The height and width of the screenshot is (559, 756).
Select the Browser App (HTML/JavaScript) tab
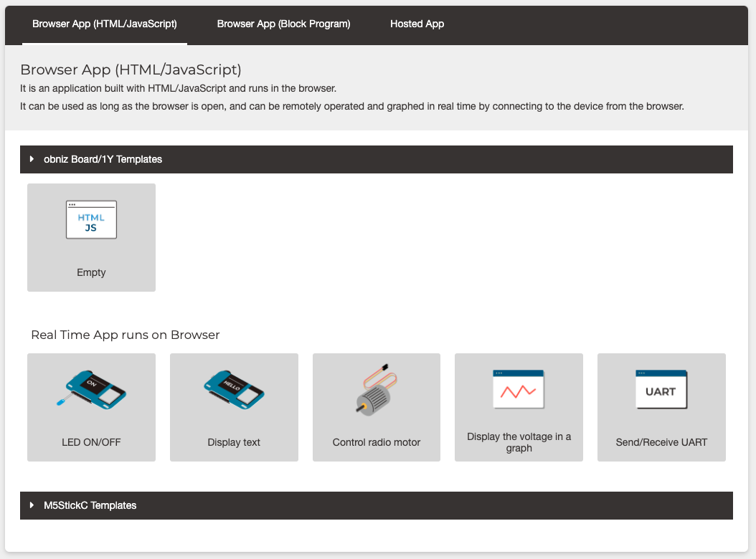pyautogui.click(x=105, y=24)
